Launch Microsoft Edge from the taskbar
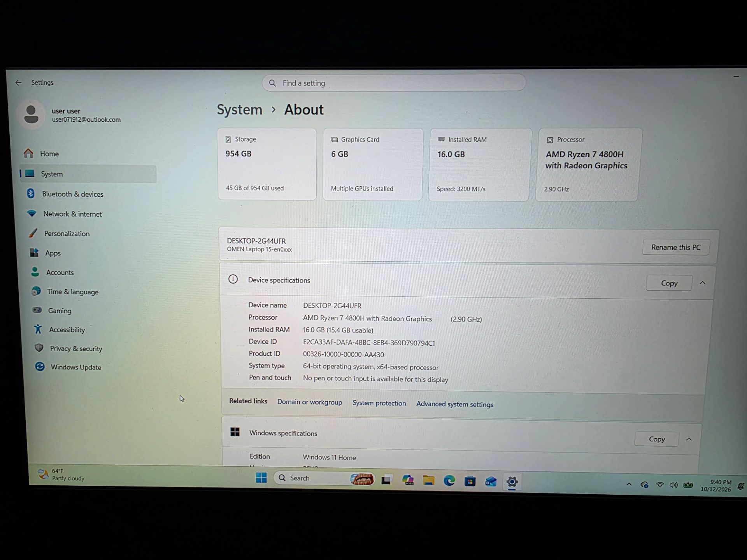 [449, 481]
